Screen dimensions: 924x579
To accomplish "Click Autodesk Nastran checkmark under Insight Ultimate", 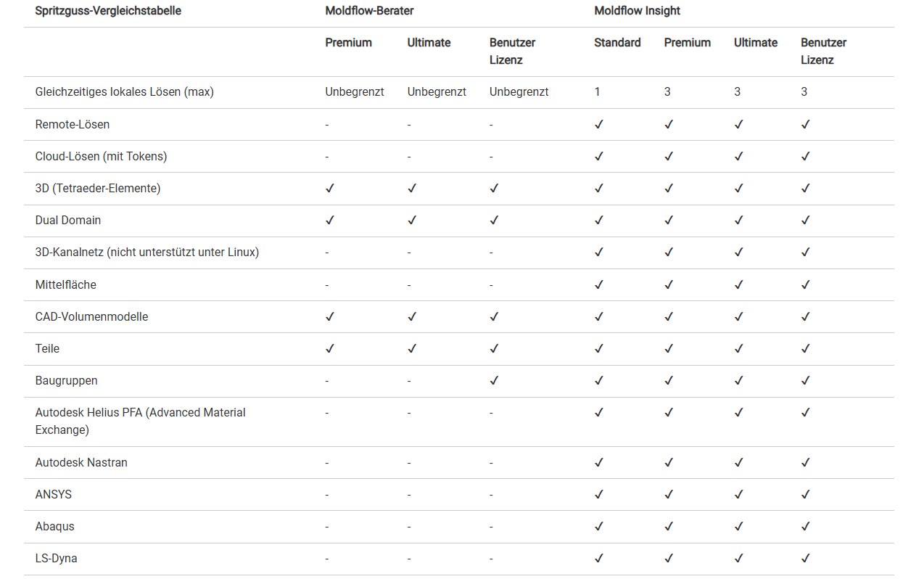I will point(738,462).
